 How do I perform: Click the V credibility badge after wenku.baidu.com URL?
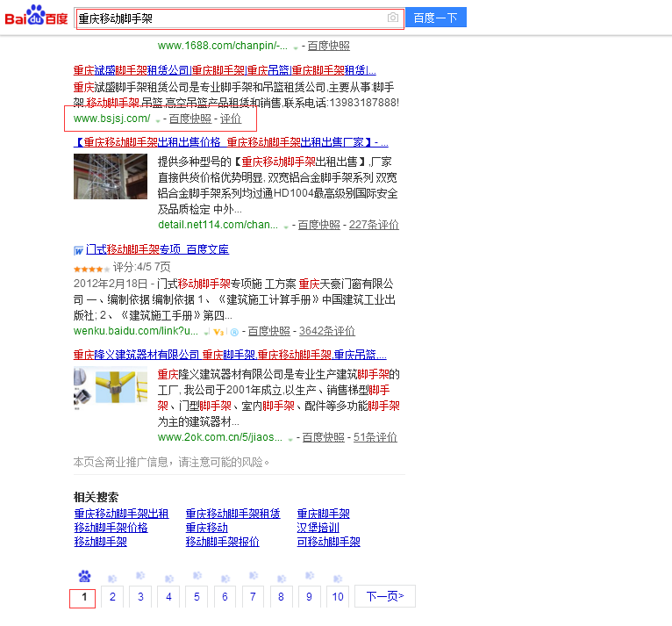[218, 332]
